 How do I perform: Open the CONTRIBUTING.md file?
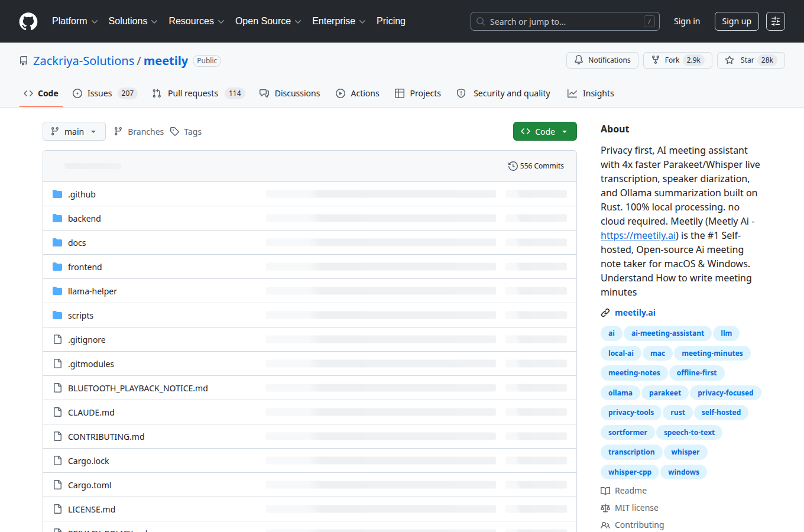pos(106,437)
